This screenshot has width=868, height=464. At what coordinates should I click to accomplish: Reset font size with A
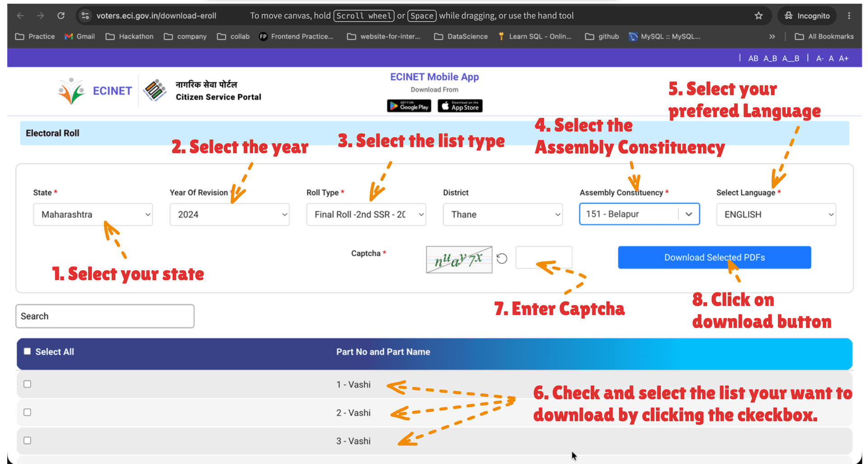click(x=831, y=58)
